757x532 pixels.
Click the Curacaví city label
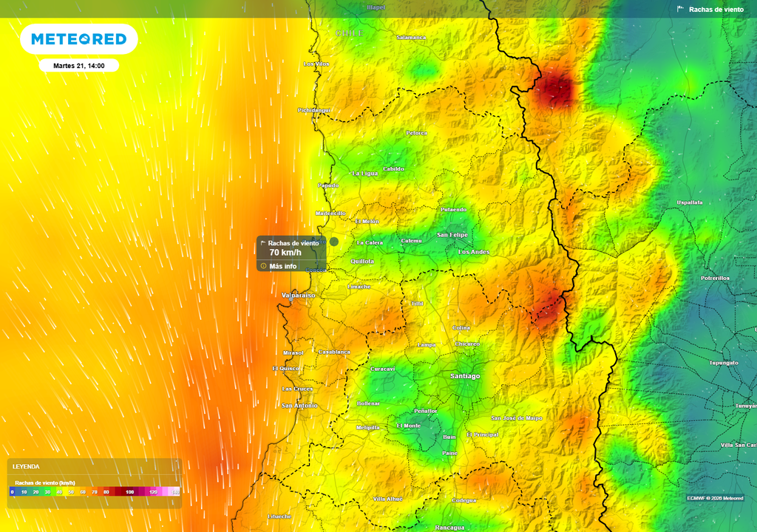(x=382, y=369)
